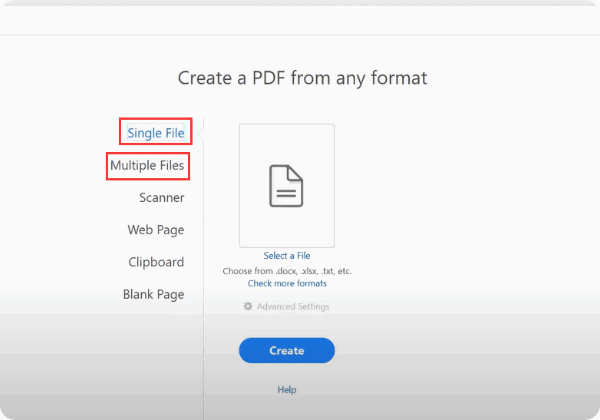Screen dimensions: 600x420
Task: Click the 'Create a PDF from any format' heading
Action: 302,78
